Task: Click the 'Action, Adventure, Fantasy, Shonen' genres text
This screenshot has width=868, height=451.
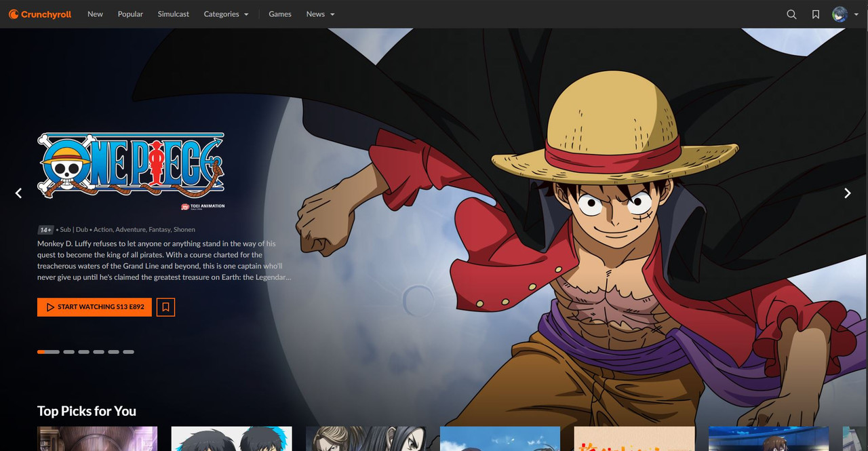Action: click(x=144, y=230)
